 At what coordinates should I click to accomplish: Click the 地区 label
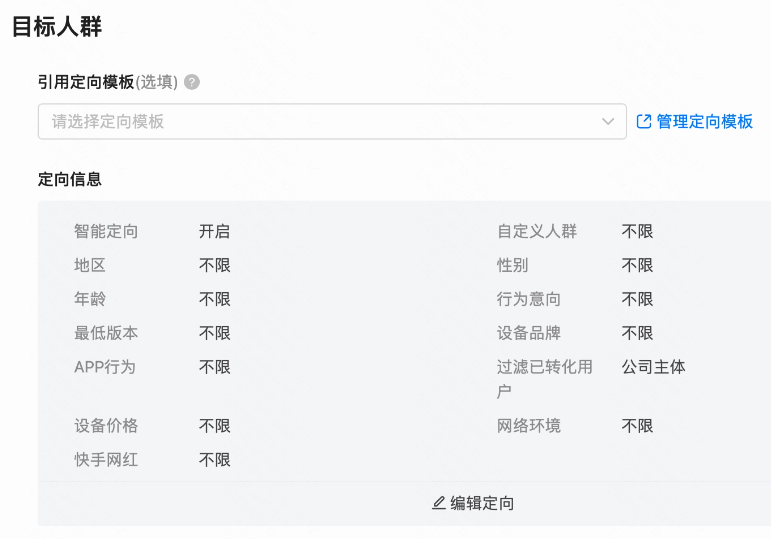click(x=90, y=265)
